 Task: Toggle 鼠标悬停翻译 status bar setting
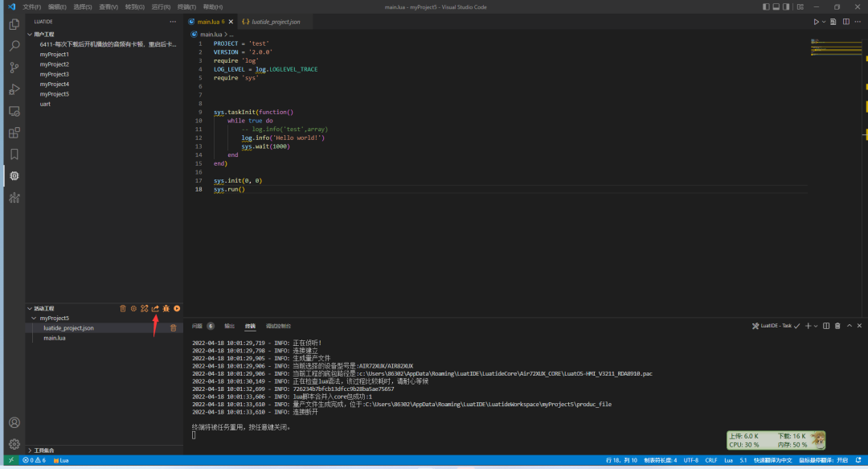823,461
